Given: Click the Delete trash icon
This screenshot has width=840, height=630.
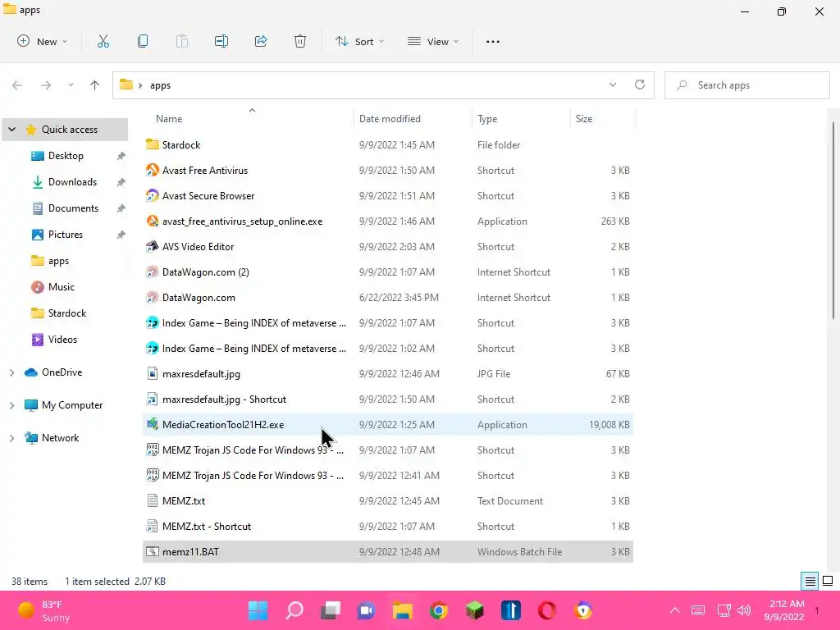Looking at the screenshot, I should pyautogui.click(x=300, y=41).
